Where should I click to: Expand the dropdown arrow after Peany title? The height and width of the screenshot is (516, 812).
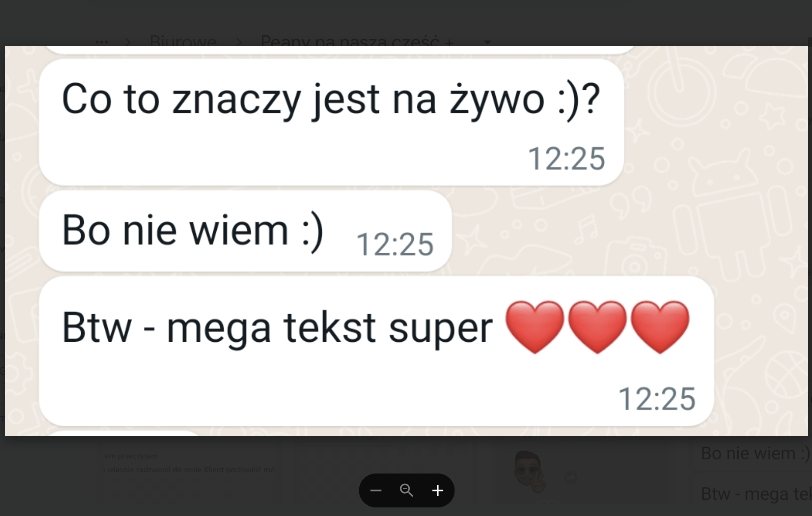[487, 42]
